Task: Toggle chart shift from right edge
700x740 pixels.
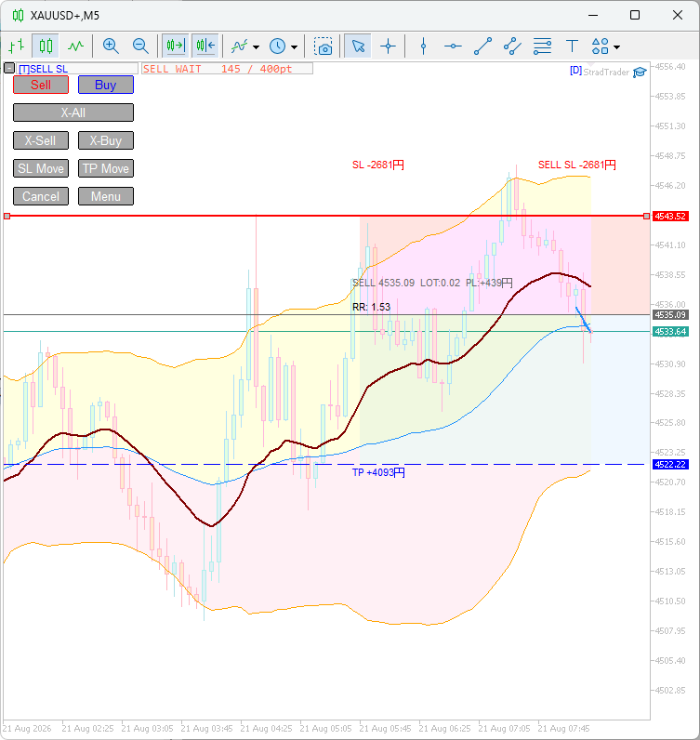Action: click(205, 46)
